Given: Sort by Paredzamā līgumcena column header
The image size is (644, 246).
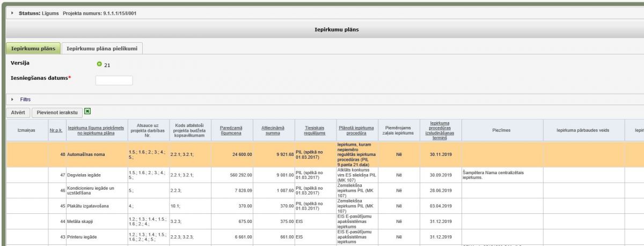Looking at the screenshot, I should pos(231,131).
